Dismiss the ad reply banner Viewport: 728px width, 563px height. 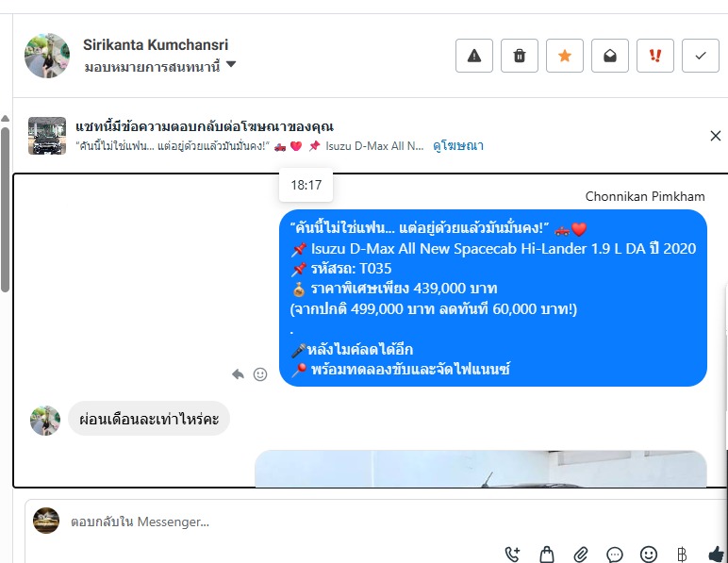pos(716,136)
